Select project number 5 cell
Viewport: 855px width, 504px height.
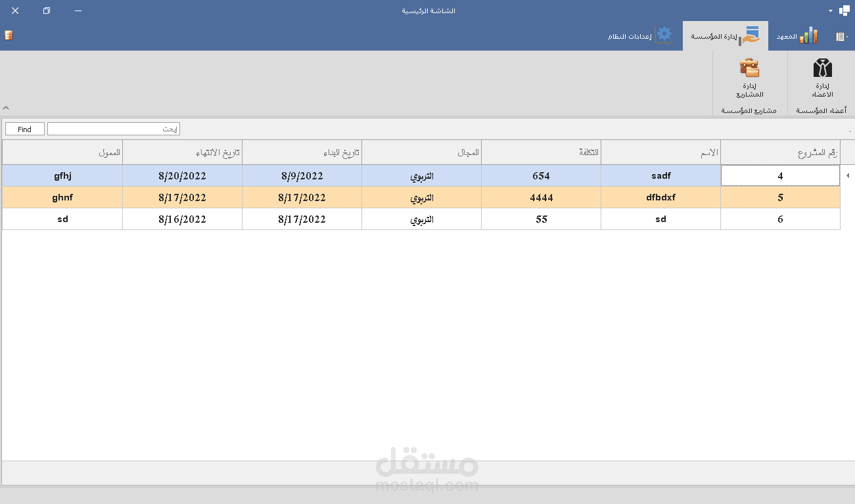click(780, 198)
